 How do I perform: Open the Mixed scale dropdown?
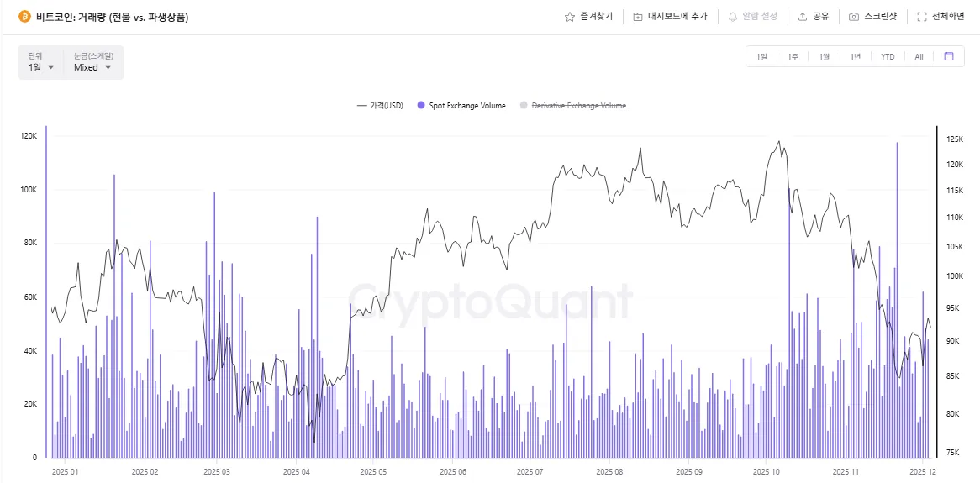[92, 67]
